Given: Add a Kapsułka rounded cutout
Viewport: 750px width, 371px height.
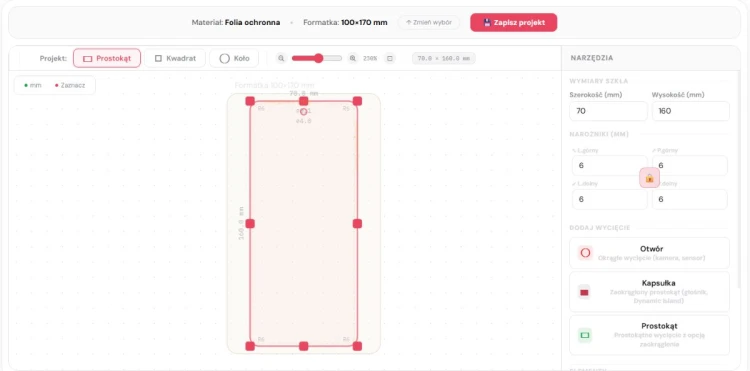Looking at the screenshot, I should coord(650,292).
